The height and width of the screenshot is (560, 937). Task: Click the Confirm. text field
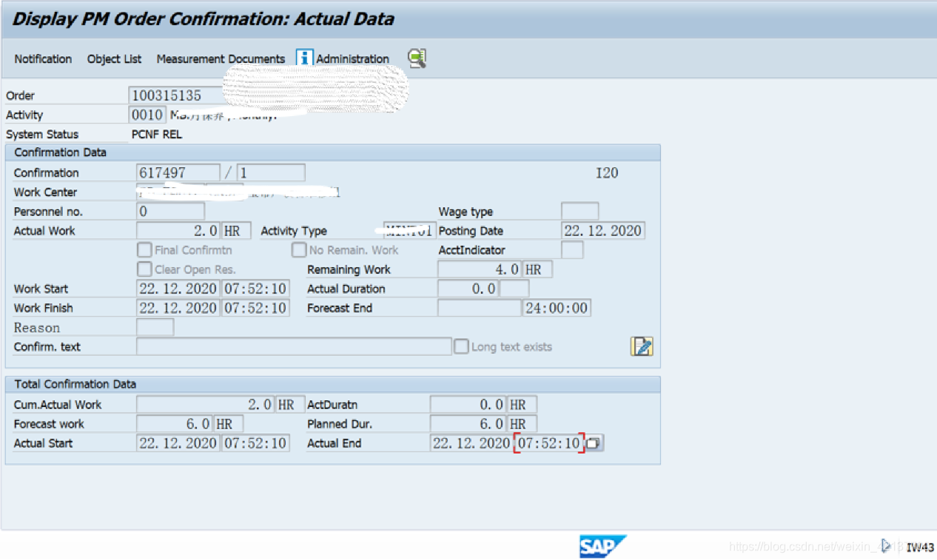pos(294,346)
